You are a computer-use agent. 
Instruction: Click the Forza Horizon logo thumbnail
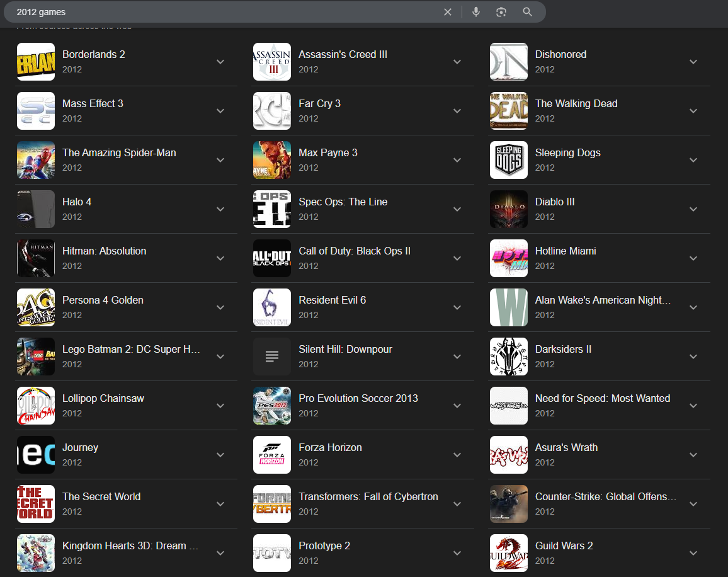point(272,455)
